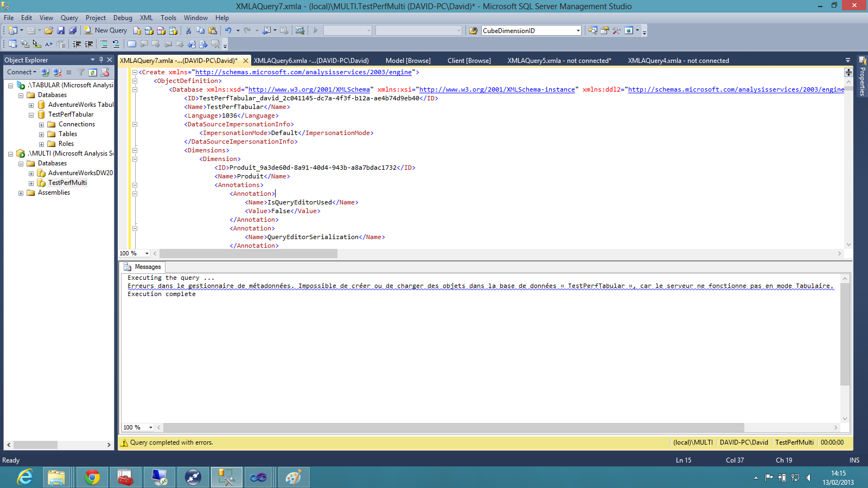Click the Disconnect server icon in Object Explorer
868x488 pixels.
click(x=57, y=72)
